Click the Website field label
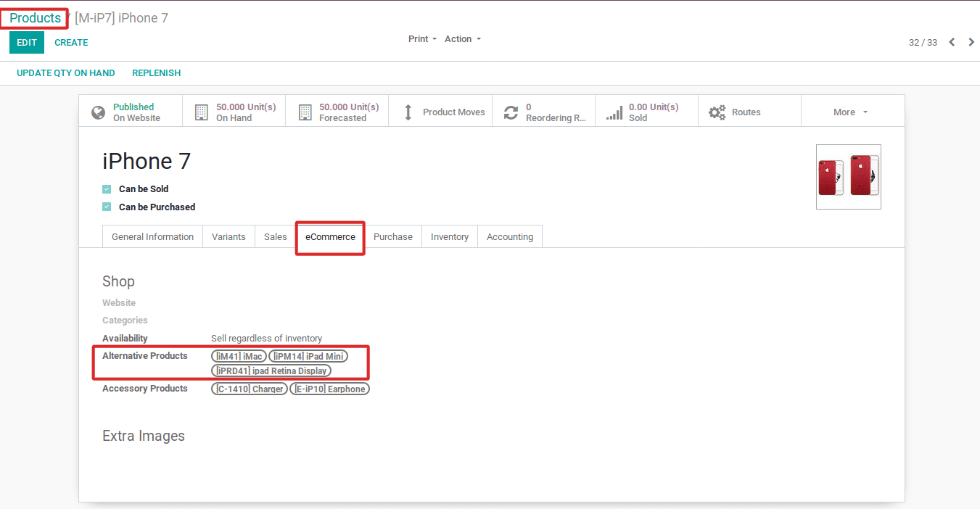This screenshot has width=980, height=509. click(119, 303)
